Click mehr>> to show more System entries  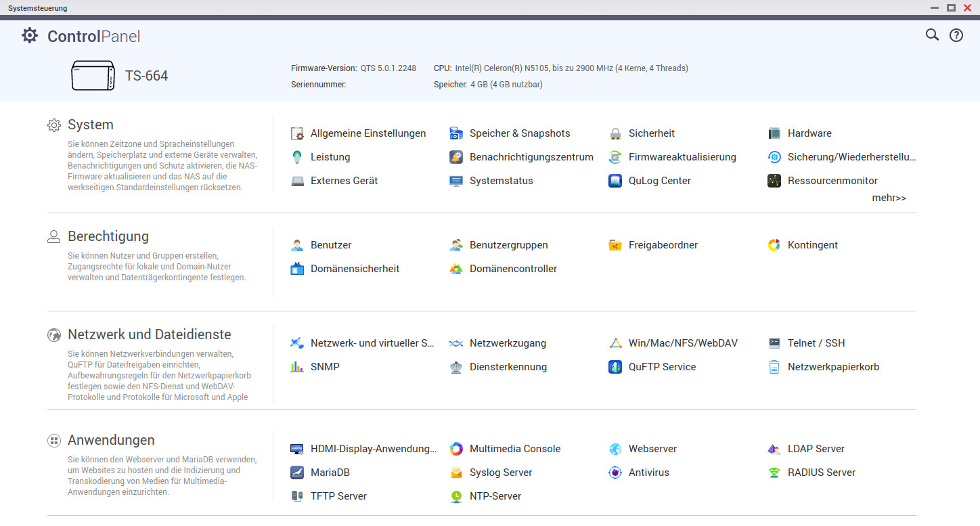point(889,197)
